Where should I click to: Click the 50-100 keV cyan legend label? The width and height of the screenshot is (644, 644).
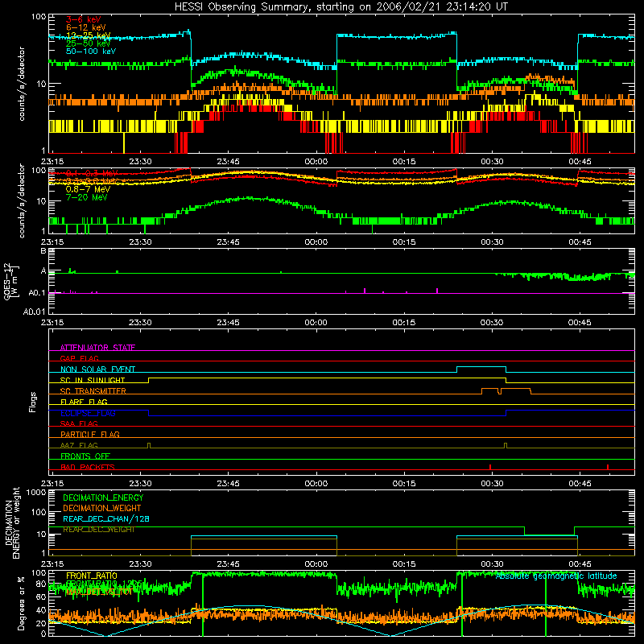coord(91,52)
